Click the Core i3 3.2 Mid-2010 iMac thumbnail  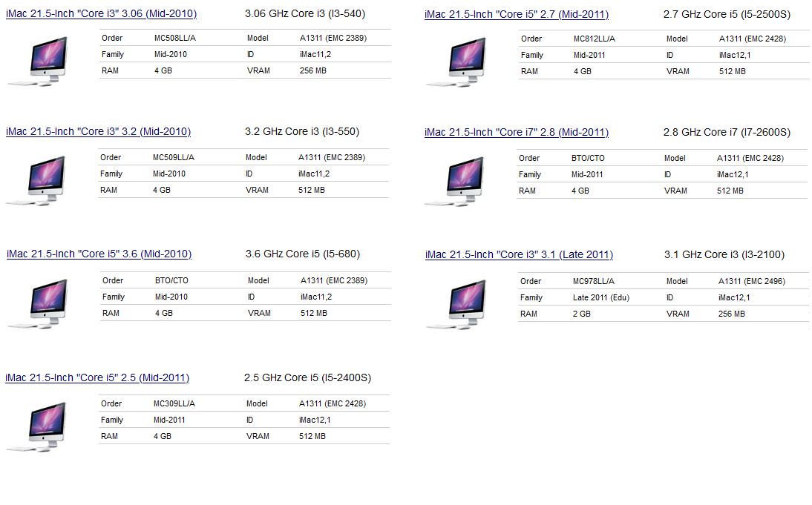pyautogui.click(x=41, y=179)
